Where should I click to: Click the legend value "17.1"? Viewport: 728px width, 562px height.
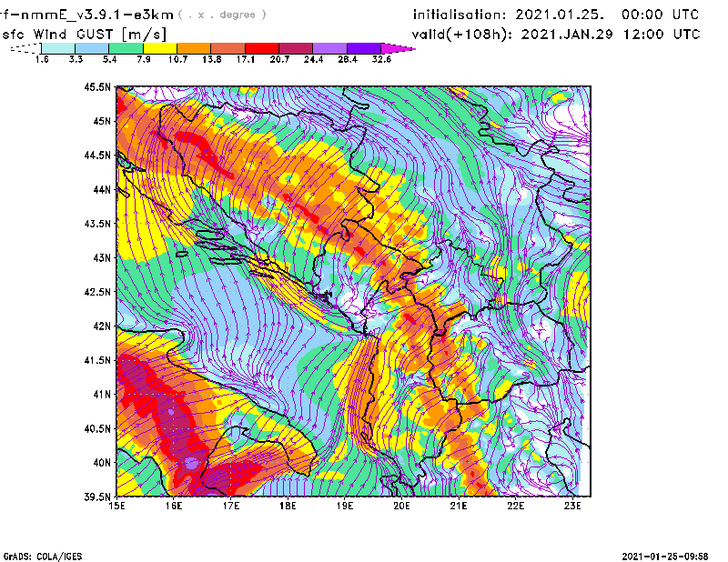pos(245,59)
